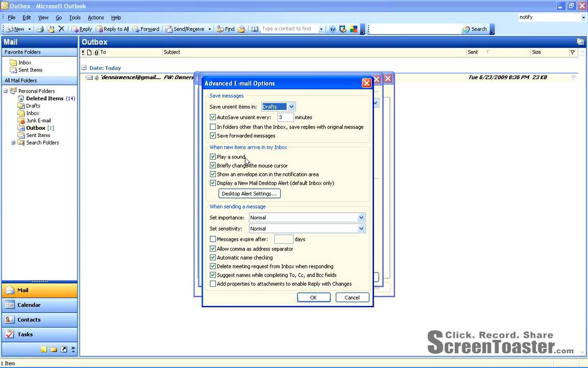Switch to Contacts pane
This screenshot has height=368, width=588.
click(39, 319)
